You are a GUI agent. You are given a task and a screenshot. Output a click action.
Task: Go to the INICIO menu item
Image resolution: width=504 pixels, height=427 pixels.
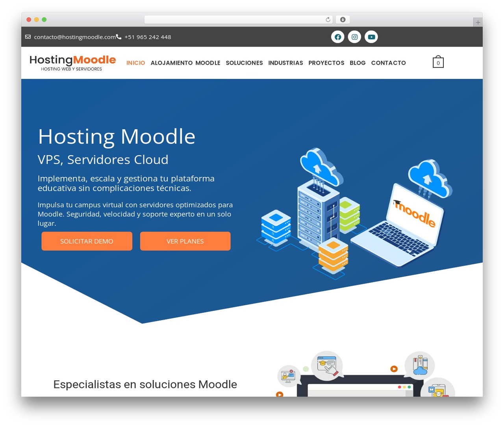click(136, 63)
